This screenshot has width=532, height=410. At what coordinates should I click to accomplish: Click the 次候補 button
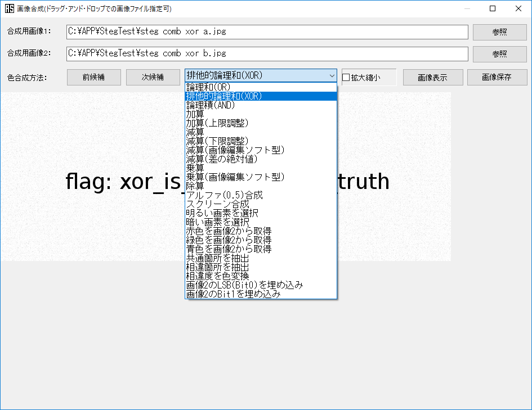click(153, 77)
